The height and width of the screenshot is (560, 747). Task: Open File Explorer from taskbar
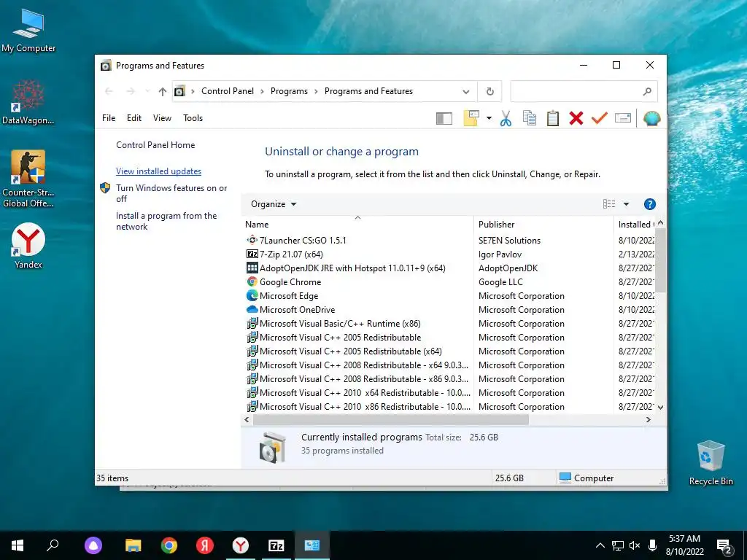click(133, 545)
